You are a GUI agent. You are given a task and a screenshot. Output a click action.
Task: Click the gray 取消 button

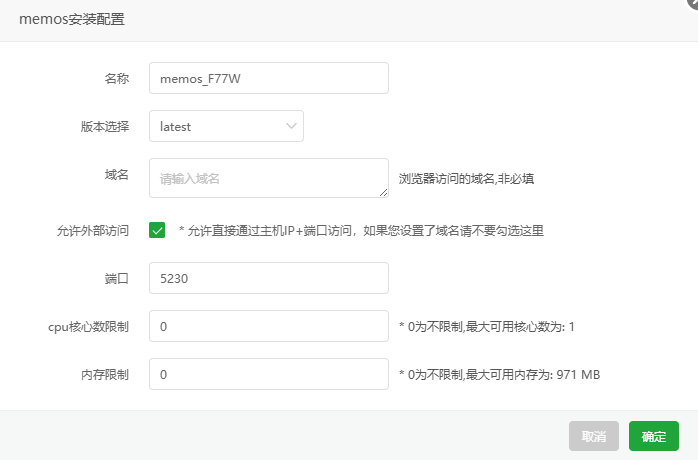tap(593, 436)
